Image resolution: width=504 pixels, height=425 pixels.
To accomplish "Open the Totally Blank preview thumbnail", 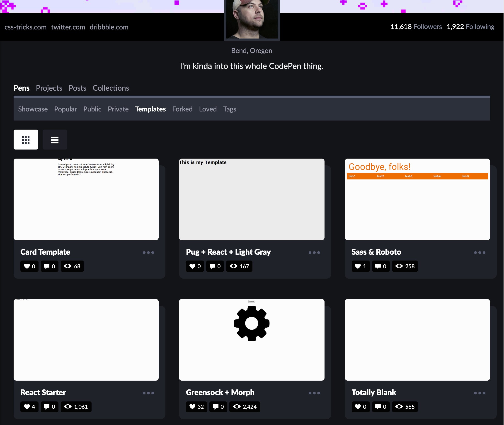I will coord(417,340).
